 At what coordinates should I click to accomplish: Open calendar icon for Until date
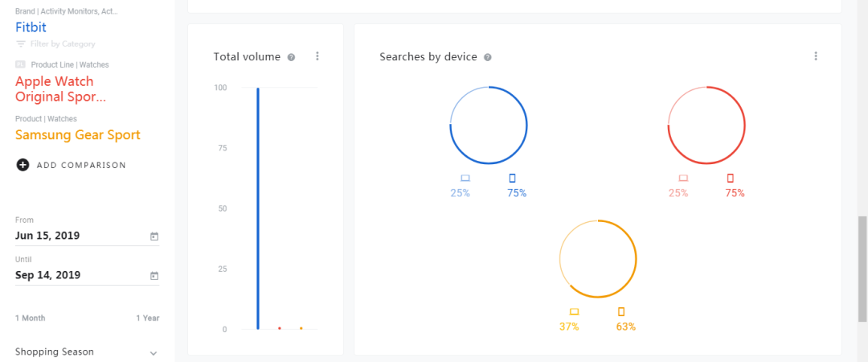point(154,275)
